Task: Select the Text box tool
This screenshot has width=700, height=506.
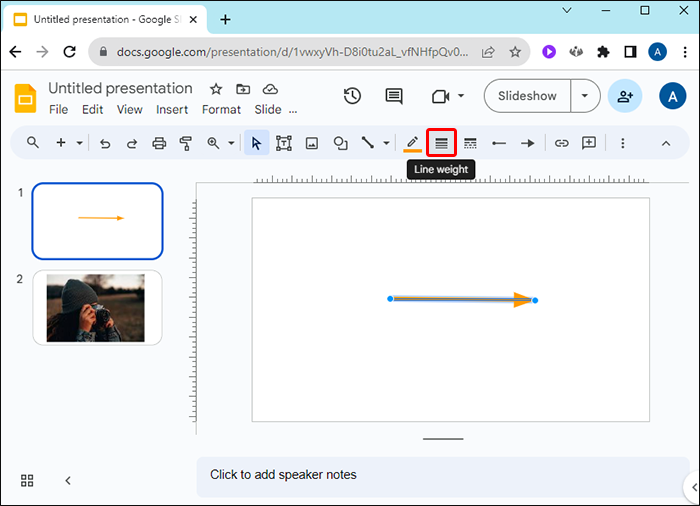Action: point(284,143)
